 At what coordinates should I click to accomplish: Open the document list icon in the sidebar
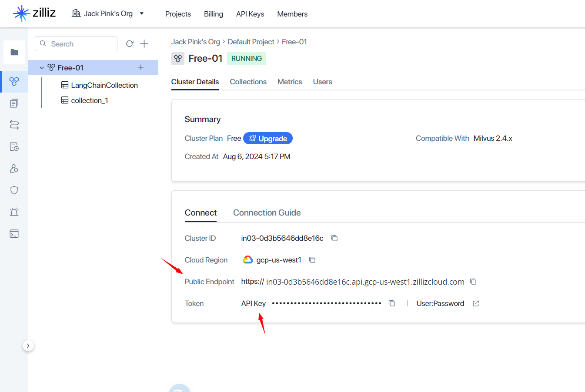[14, 103]
